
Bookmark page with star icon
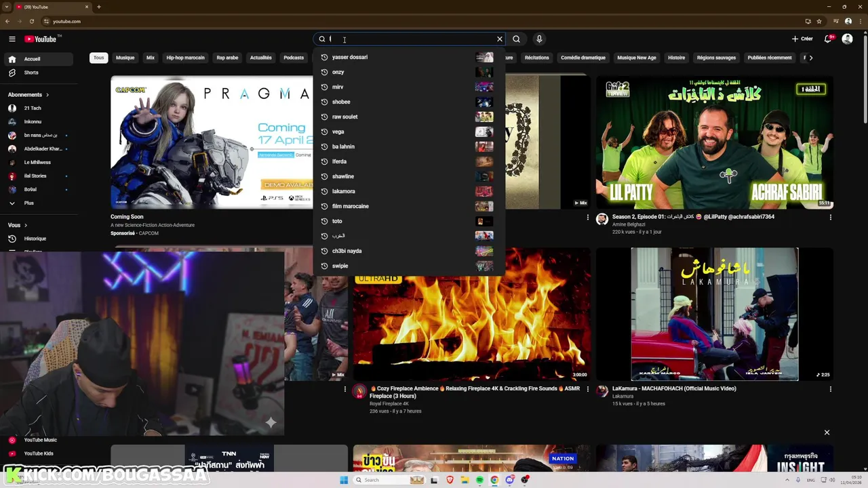[x=819, y=21]
